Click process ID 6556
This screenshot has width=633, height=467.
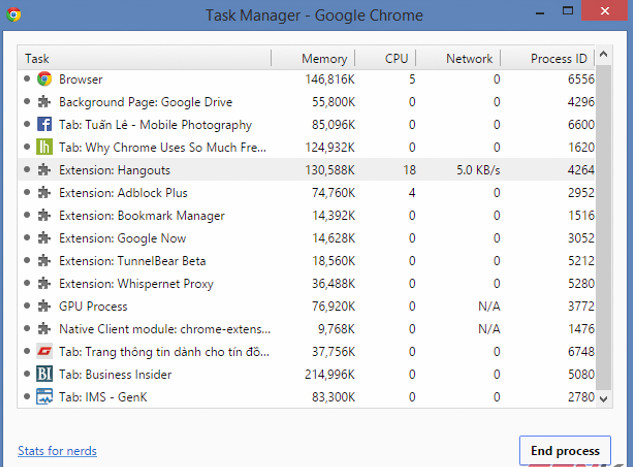[581, 79]
